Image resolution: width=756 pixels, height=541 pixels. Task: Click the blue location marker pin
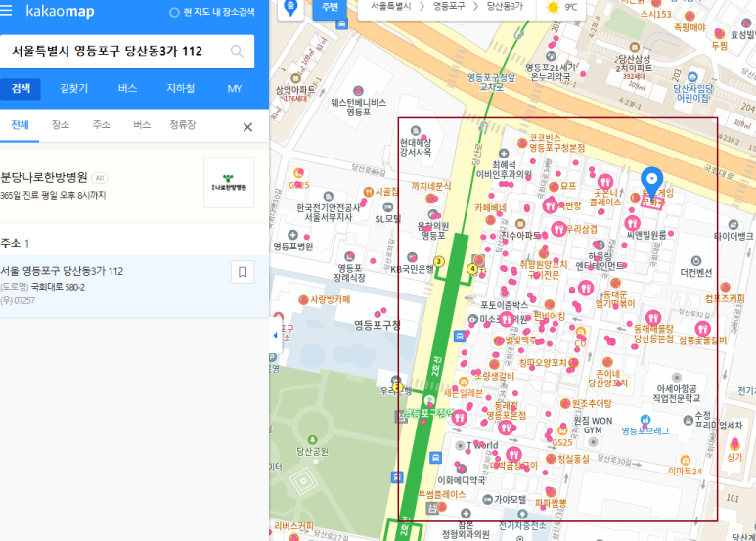click(652, 182)
